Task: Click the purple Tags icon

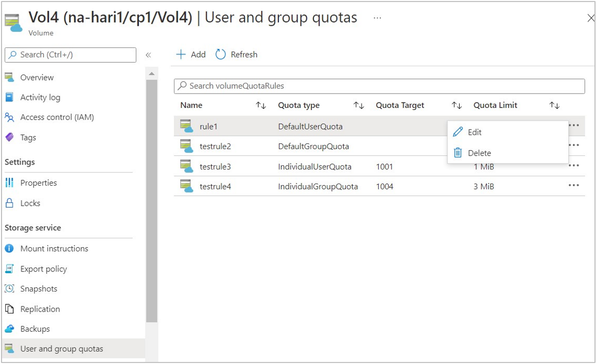Action: coord(9,137)
